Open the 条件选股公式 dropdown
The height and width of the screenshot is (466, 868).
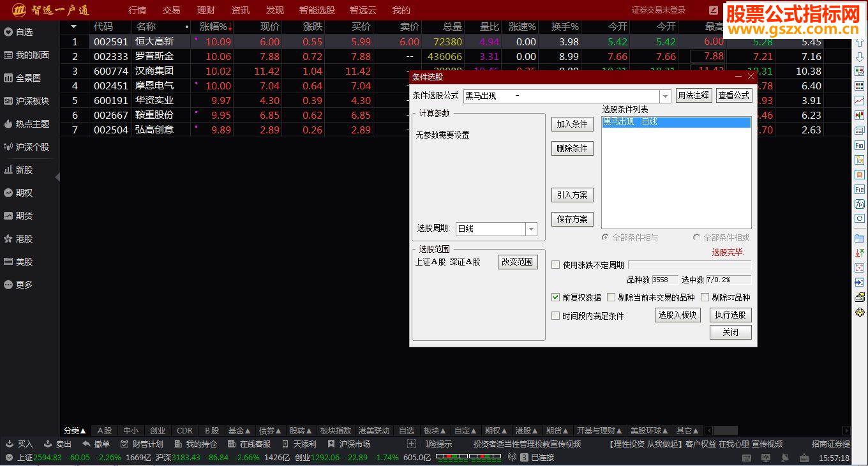click(665, 96)
